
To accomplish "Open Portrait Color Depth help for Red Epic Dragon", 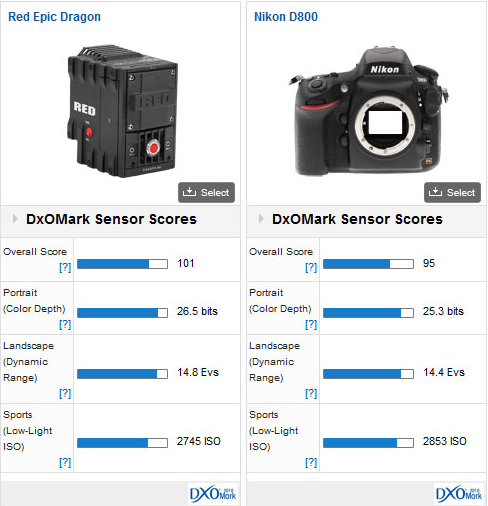I will (65, 324).
